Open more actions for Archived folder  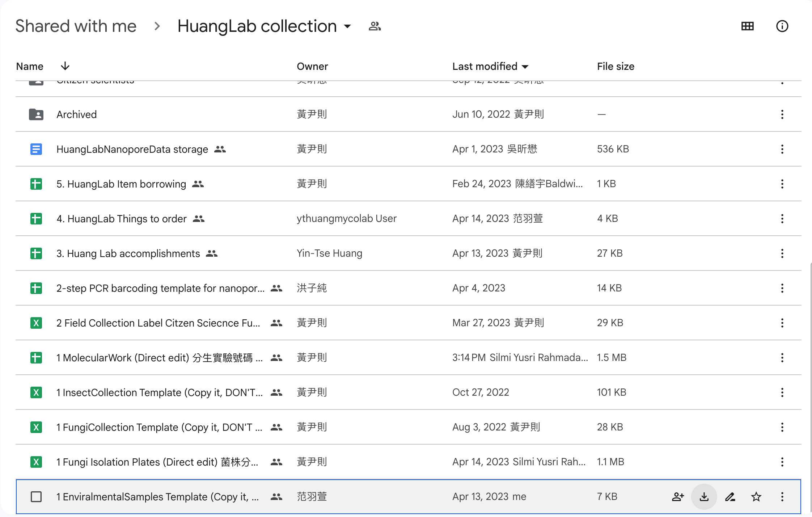782,114
